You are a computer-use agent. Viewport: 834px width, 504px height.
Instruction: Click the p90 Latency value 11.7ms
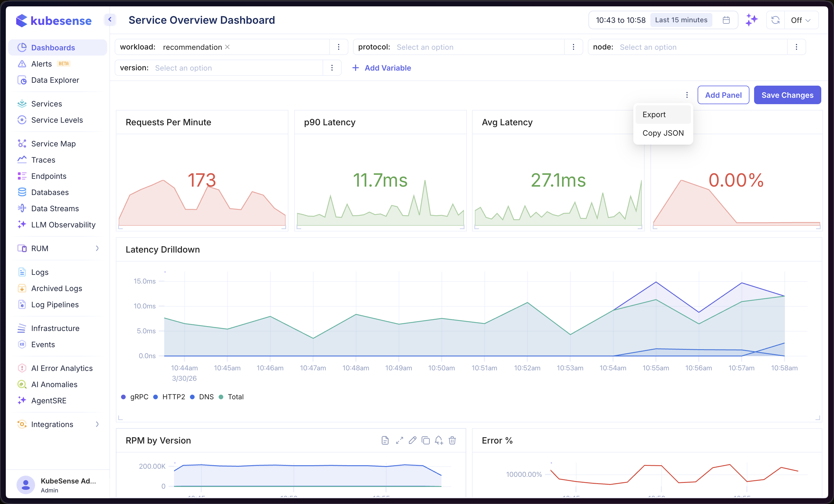[380, 180]
